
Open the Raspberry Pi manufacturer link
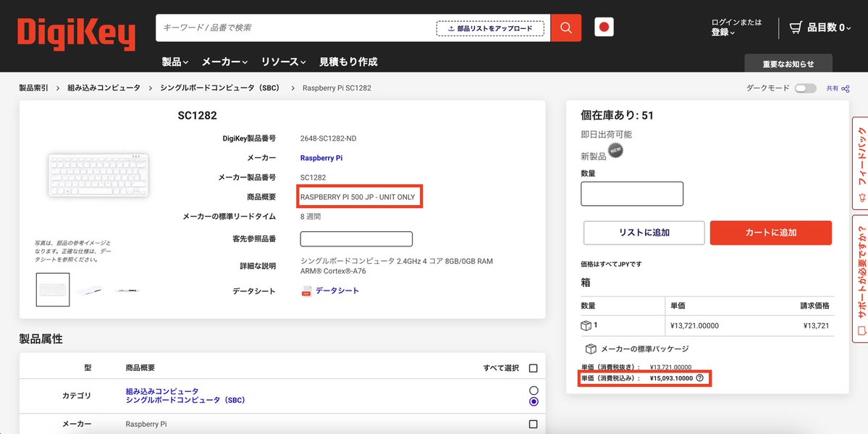(321, 158)
